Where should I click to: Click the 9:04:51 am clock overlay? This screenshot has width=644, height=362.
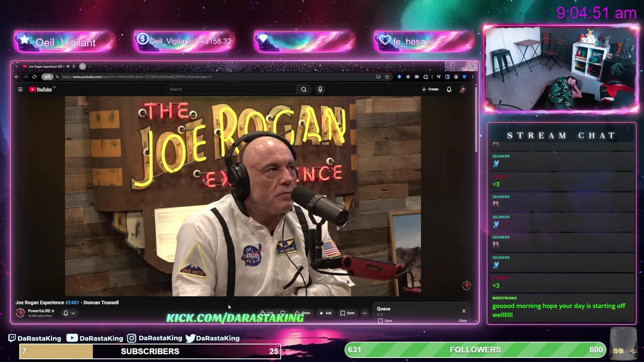pyautogui.click(x=597, y=13)
